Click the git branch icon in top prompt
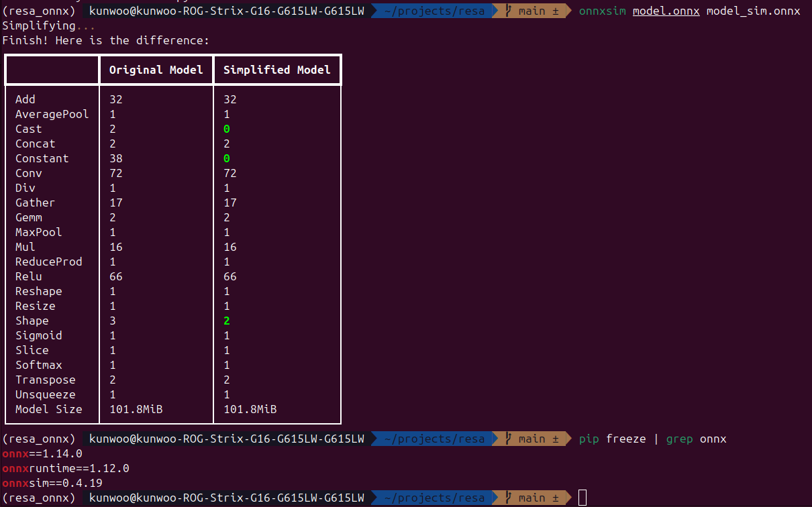Viewport: 812px width, 507px height. [x=509, y=11]
